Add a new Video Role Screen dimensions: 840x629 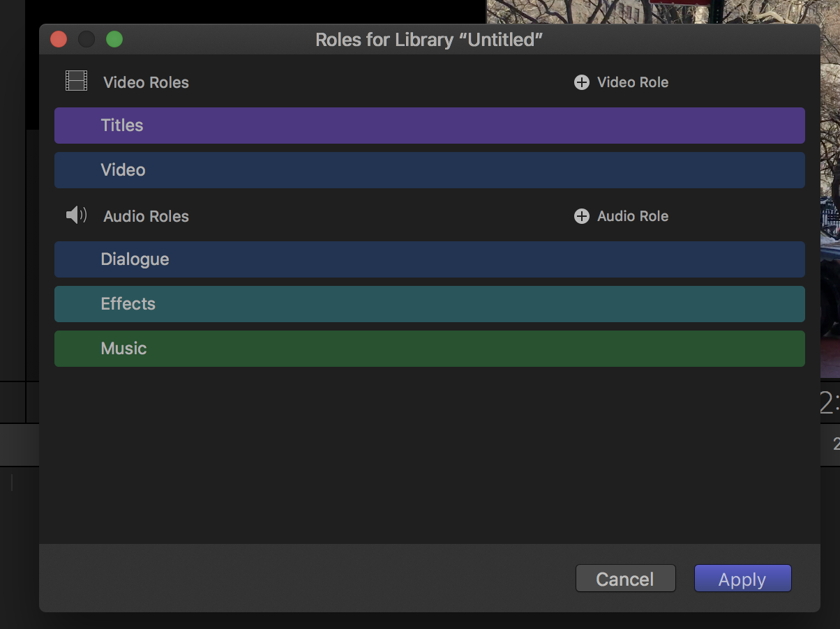point(622,82)
